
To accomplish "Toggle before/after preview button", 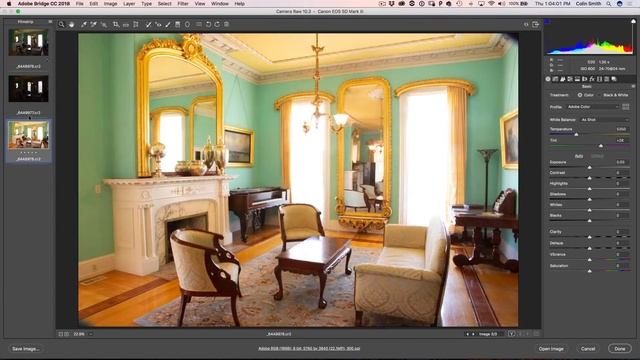I will pos(511,334).
